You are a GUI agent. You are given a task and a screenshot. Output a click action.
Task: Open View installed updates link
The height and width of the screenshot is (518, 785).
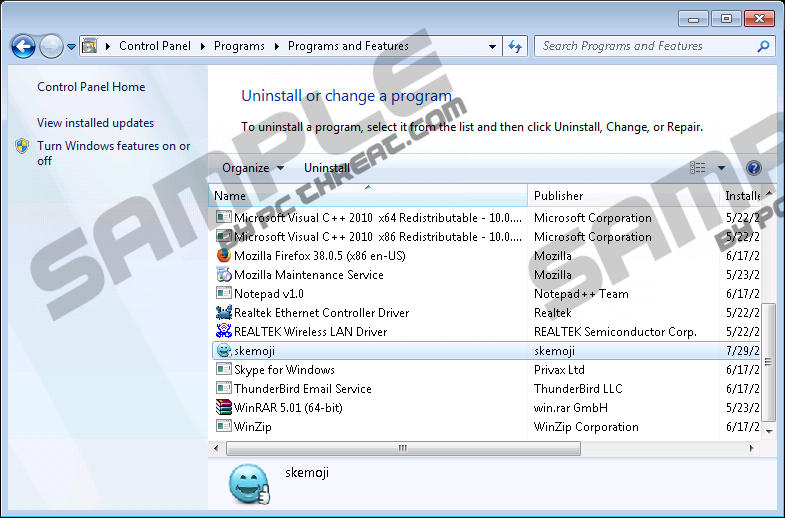95,123
